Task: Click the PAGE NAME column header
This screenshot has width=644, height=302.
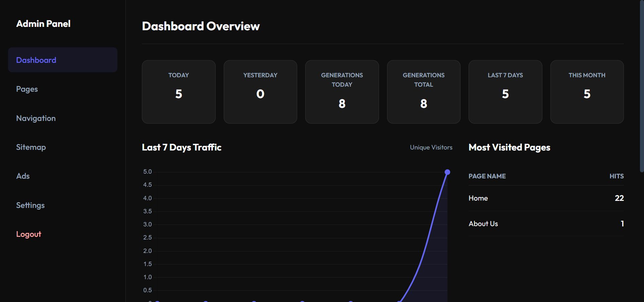Action: [487, 176]
